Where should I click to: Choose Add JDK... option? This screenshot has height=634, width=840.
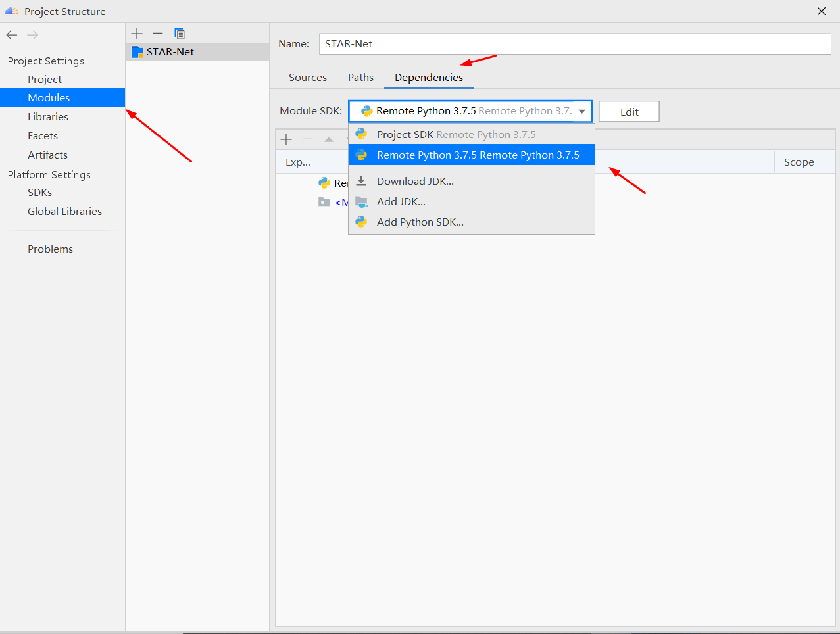[x=472, y=201]
